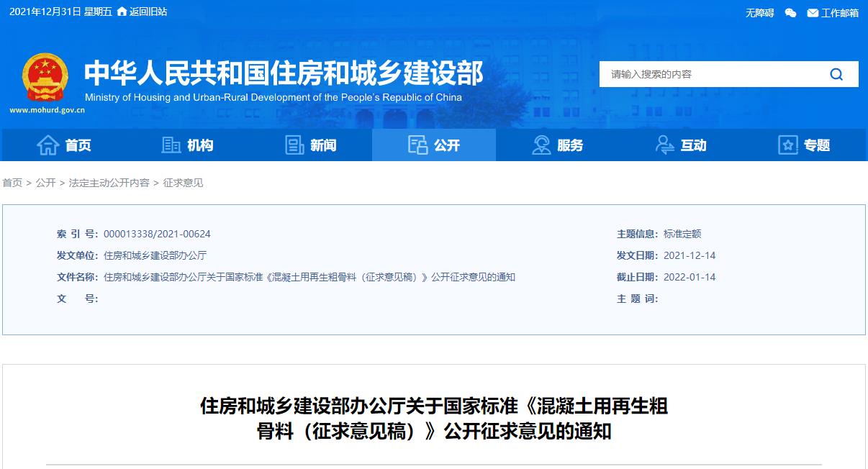
Task: Click index number 000013338/2021-00624
Action: click(x=157, y=234)
